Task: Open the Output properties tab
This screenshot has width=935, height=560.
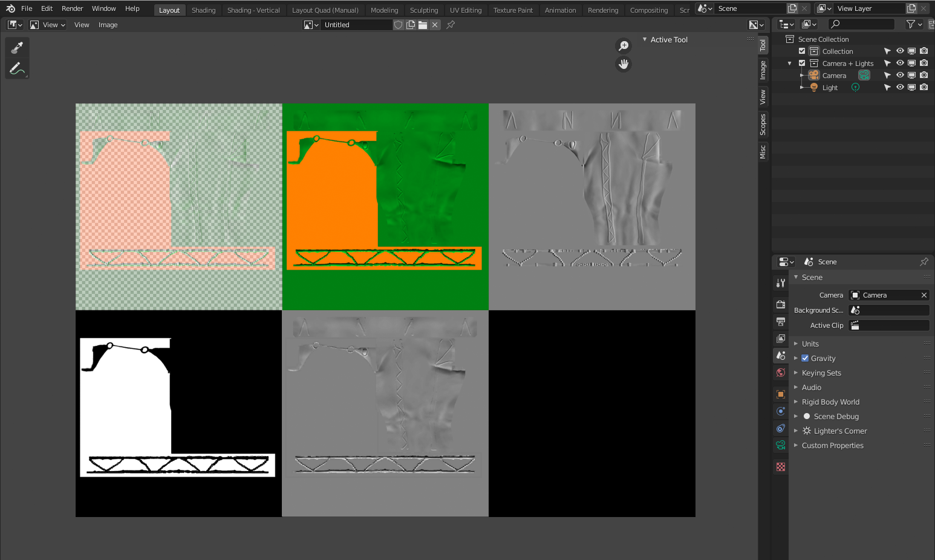Action: click(781, 321)
